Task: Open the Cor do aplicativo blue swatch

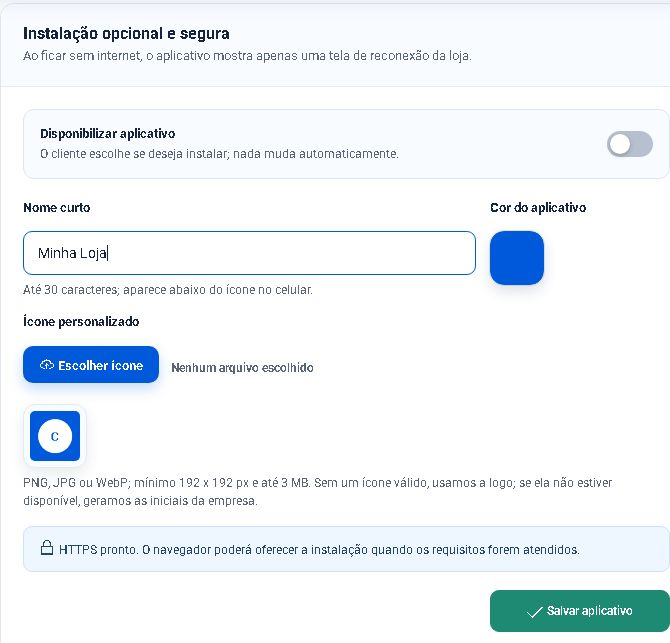Action: (x=517, y=258)
